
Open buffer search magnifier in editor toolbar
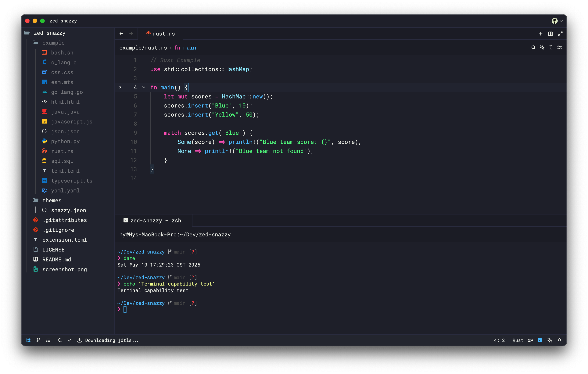click(533, 47)
